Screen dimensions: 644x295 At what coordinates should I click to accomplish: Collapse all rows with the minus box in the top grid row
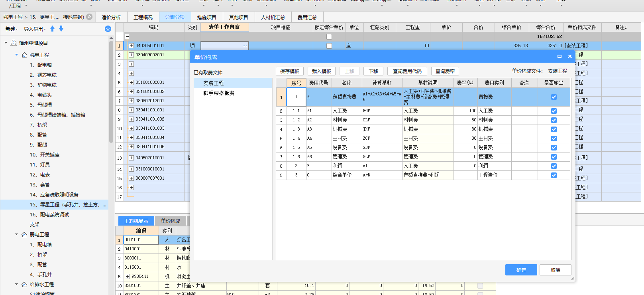(x=128, y=37)
